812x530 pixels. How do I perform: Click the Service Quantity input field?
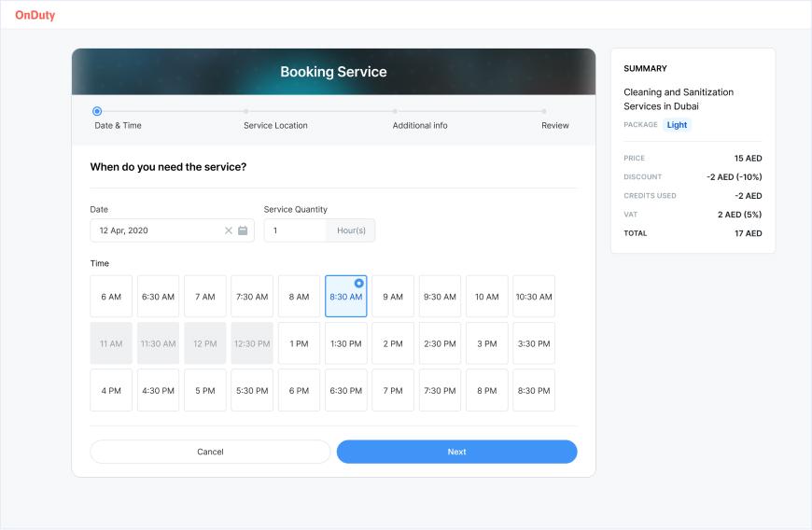coord(295,230)
